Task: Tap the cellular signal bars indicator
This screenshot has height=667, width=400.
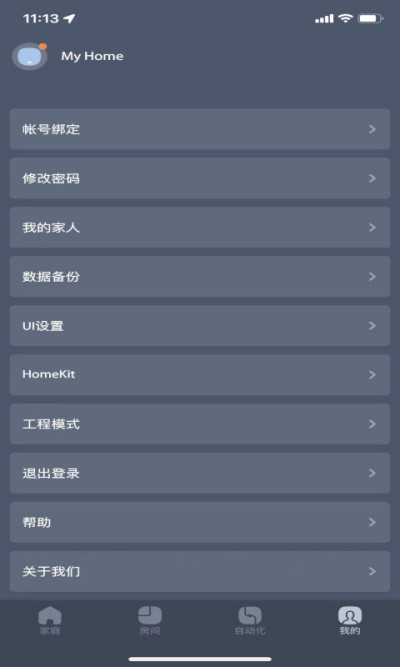Action: tap(324, 19)
